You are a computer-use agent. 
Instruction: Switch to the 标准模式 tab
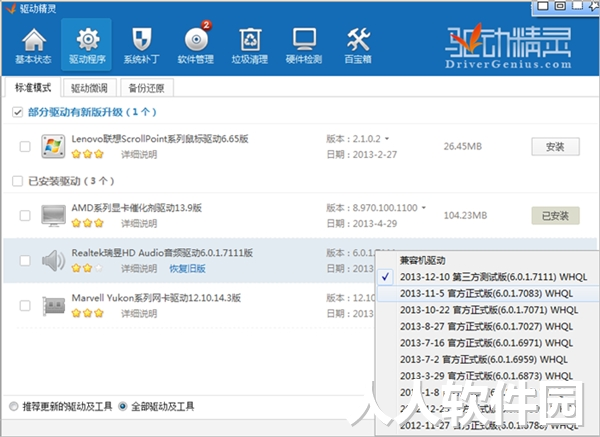(x=33, y=88)
